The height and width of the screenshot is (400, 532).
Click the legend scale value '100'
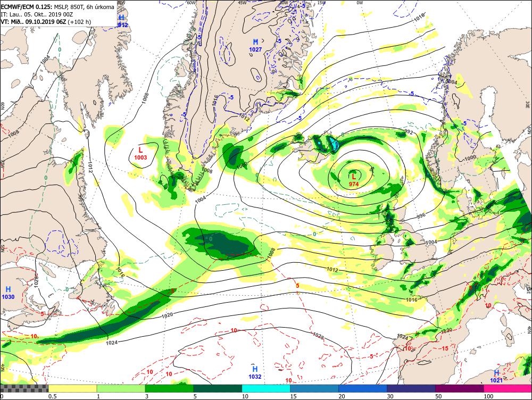pos(488,396)
